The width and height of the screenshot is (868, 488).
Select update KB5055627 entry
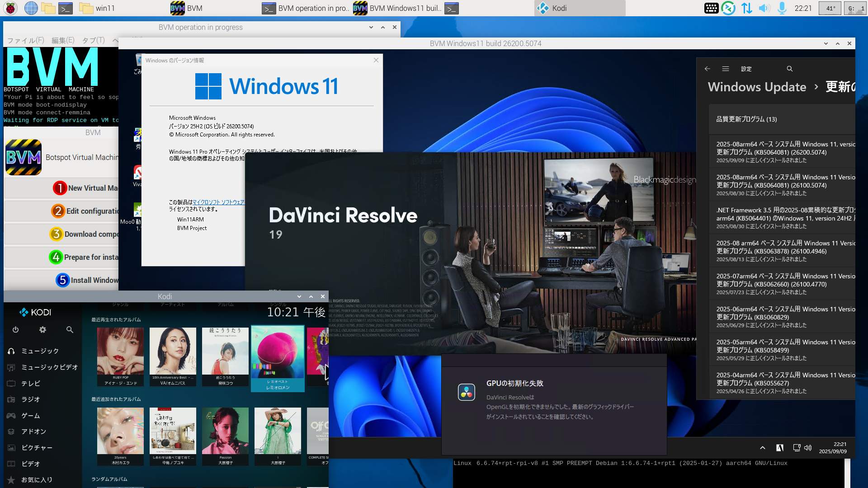pos(782,383)
